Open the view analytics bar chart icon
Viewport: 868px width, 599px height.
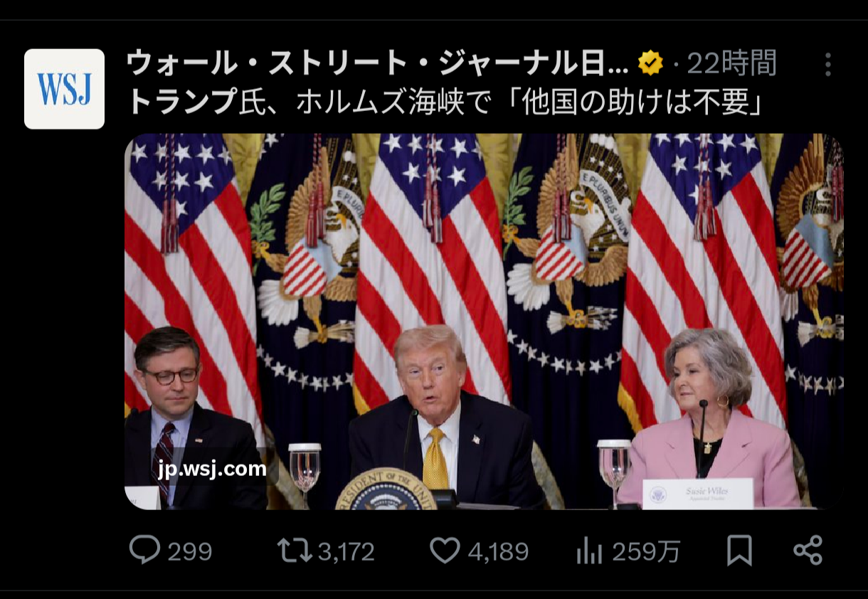(x=589, y=551)
